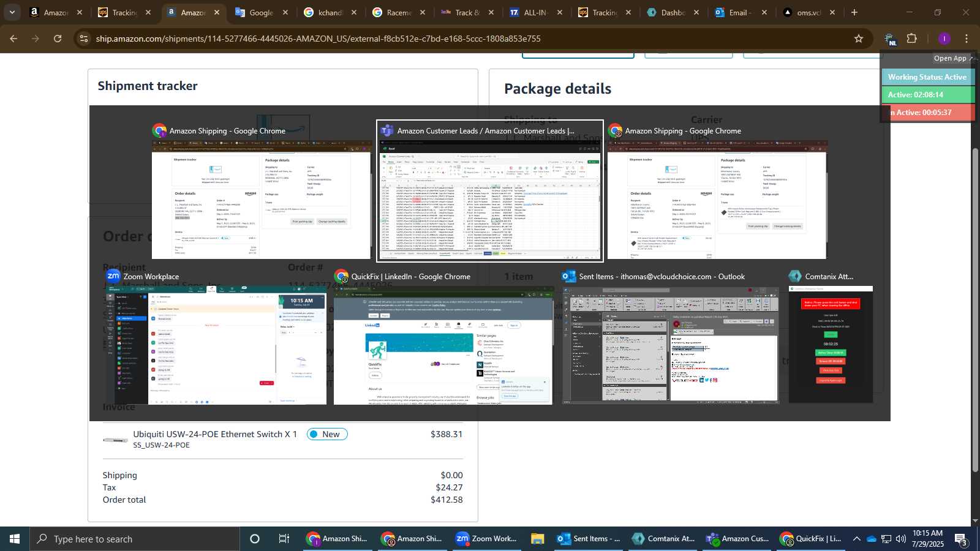
Task: Open a new browser tab
Action: 854,12
